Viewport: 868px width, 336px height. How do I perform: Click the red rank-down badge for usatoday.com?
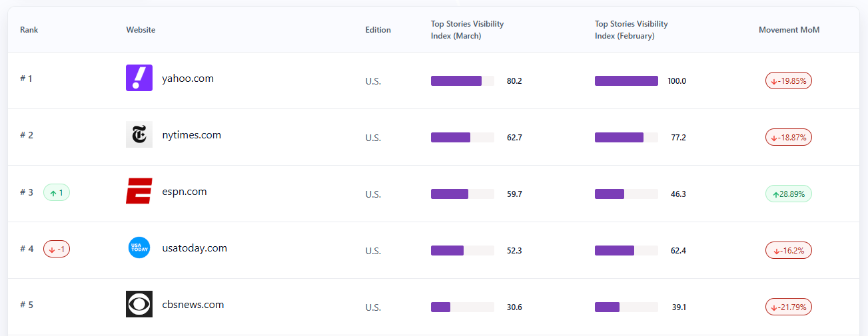click(57, 250)
